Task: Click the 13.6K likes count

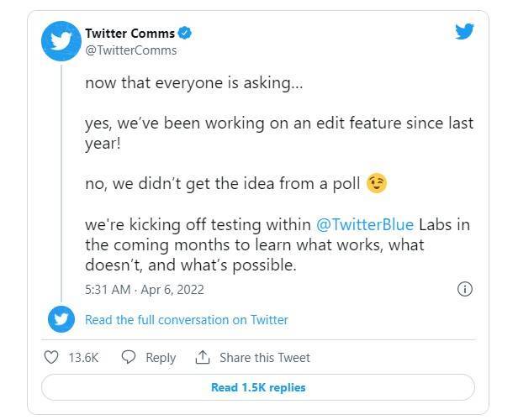Action: pos(83,357)
